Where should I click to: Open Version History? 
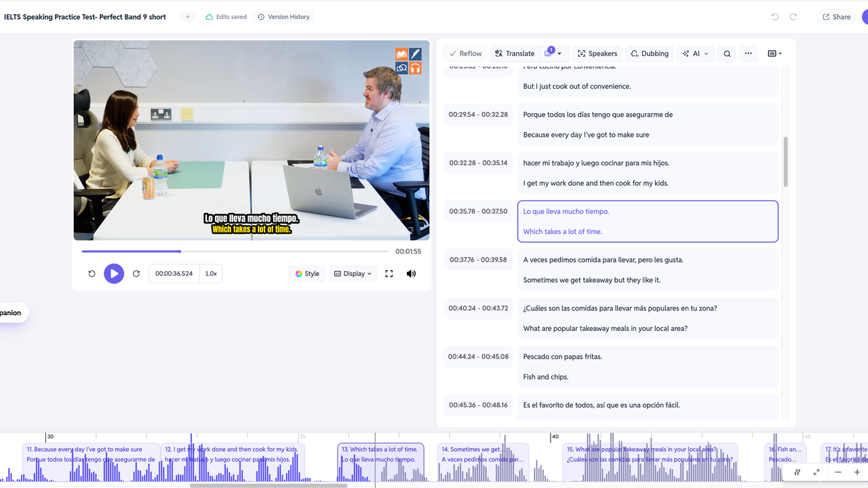pyautogui.click(x=283, y=17)
